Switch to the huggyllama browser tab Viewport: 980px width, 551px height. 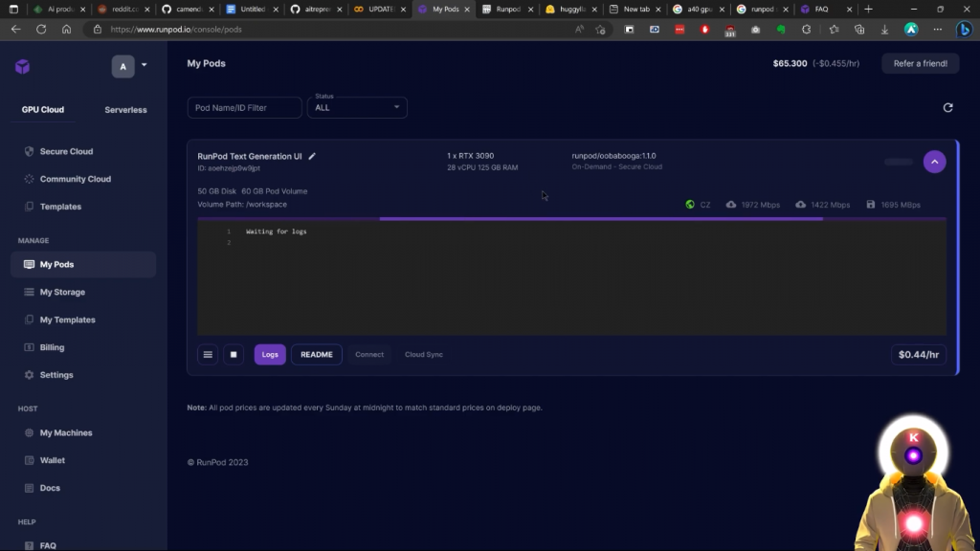tap(570, 10)
